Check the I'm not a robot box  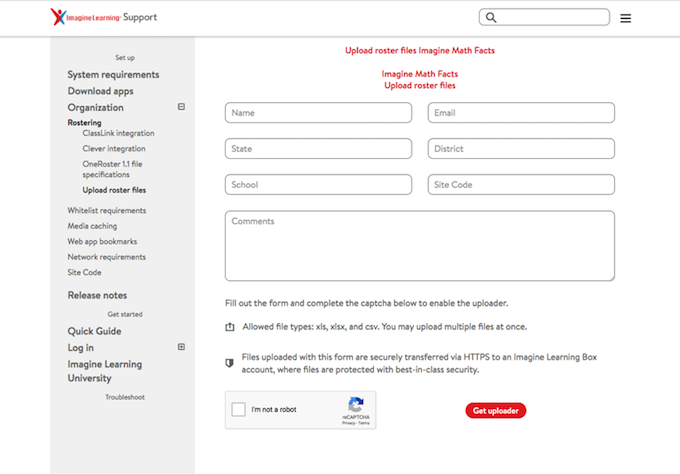[x=238, y=409]
